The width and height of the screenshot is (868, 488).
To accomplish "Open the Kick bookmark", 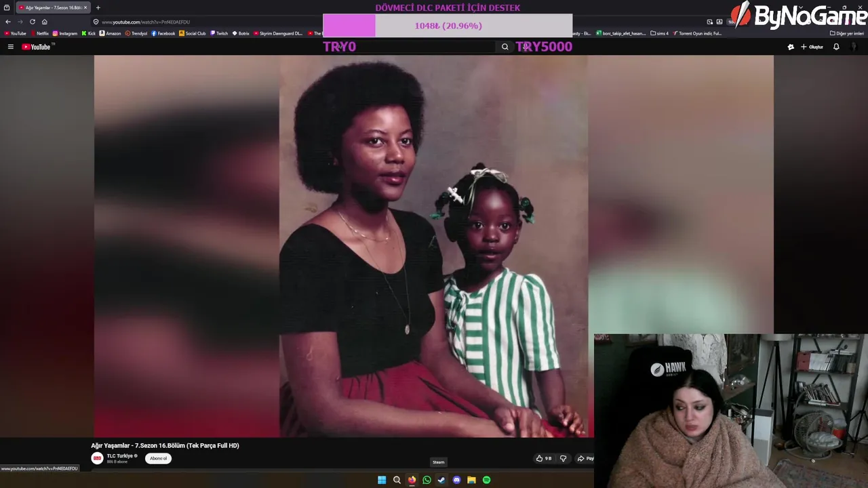I will click(89, 33).
